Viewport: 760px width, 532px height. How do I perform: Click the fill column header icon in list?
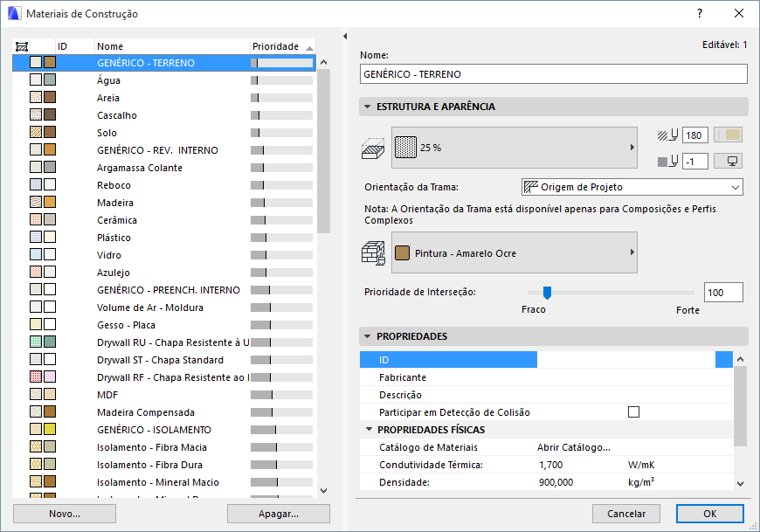coord(21,46)
